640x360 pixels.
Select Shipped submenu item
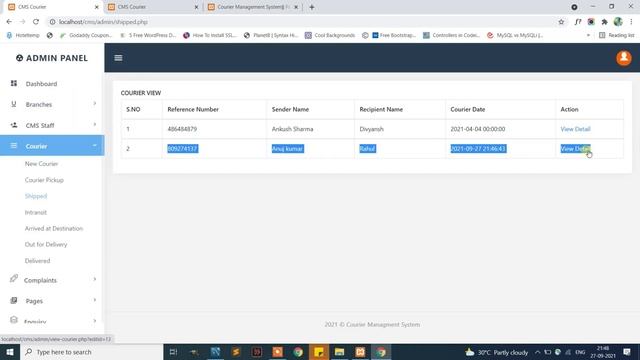36,196
